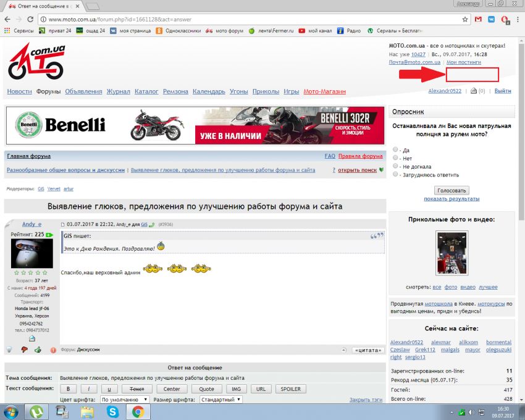
Task: Open the 'Каталог' menu section
Action: pos(146,91)
